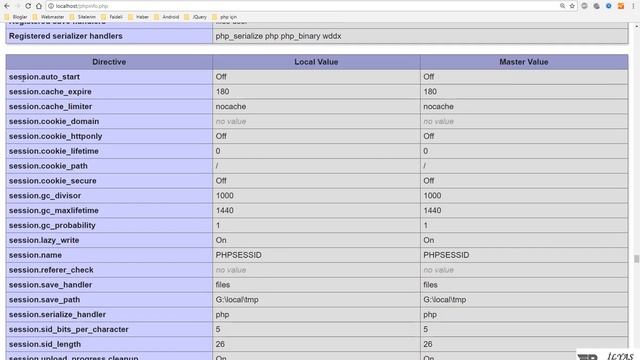Image resolution: width=640 pixels, height=360 pixels.
Task: Select the session.sid_bits_per_character directive name
Action: (69, 329)
